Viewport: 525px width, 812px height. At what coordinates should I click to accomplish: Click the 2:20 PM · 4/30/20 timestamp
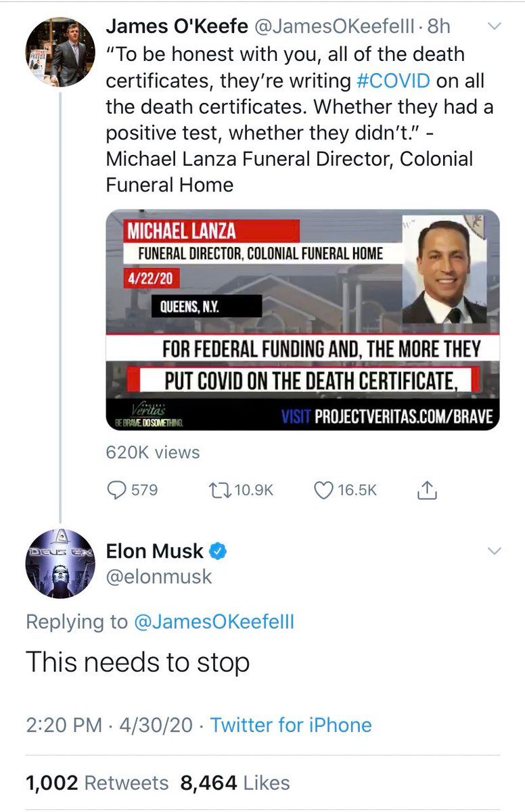pyautogui.click(x=113, y=725)
